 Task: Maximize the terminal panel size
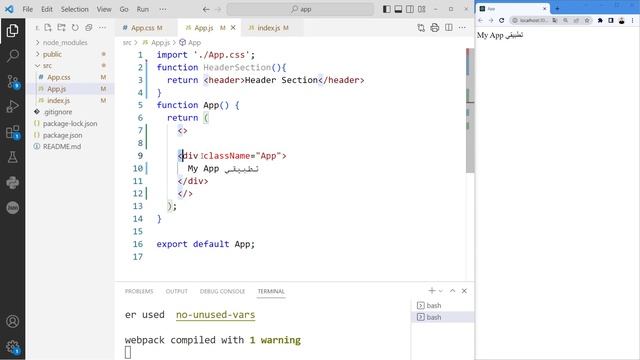pos(452,291)
